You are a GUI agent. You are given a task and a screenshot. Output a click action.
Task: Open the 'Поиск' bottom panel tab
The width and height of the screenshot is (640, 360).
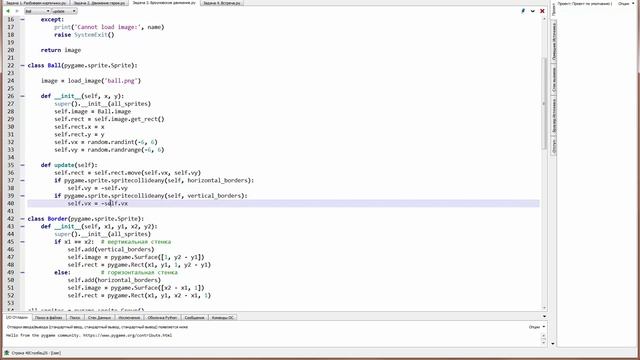coord(75,317)
